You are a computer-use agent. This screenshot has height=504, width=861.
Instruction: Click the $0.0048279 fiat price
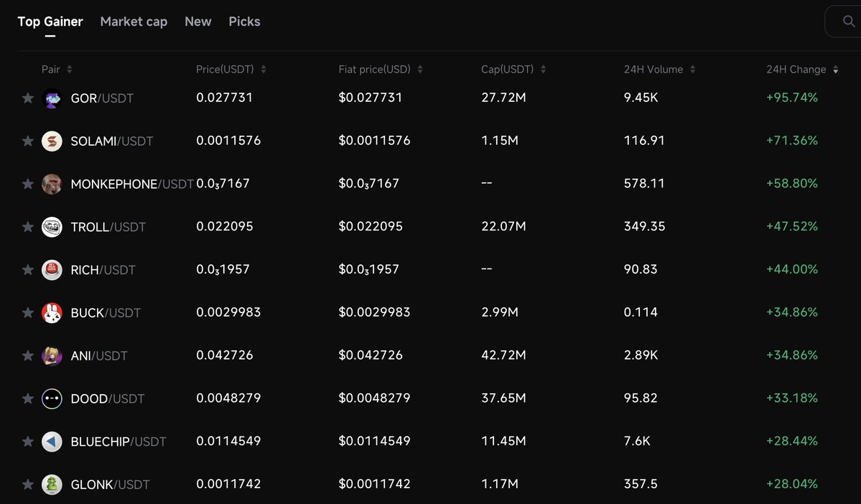(375, 398)
